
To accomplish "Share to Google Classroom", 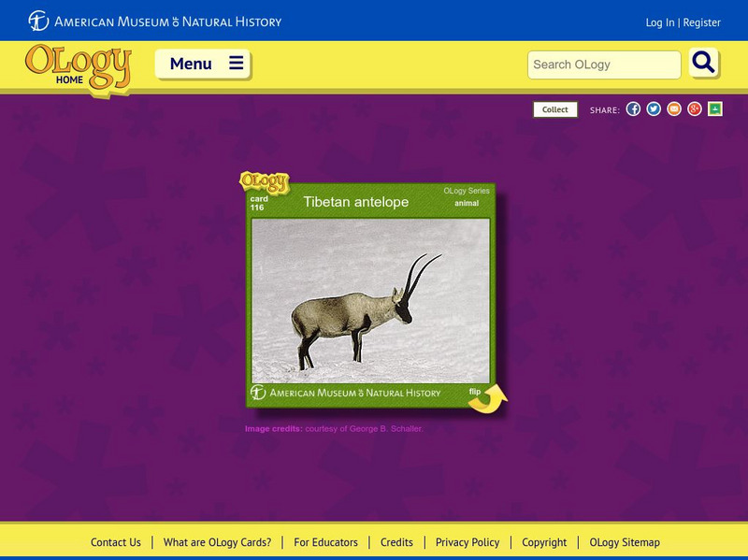I will (713, 108).
